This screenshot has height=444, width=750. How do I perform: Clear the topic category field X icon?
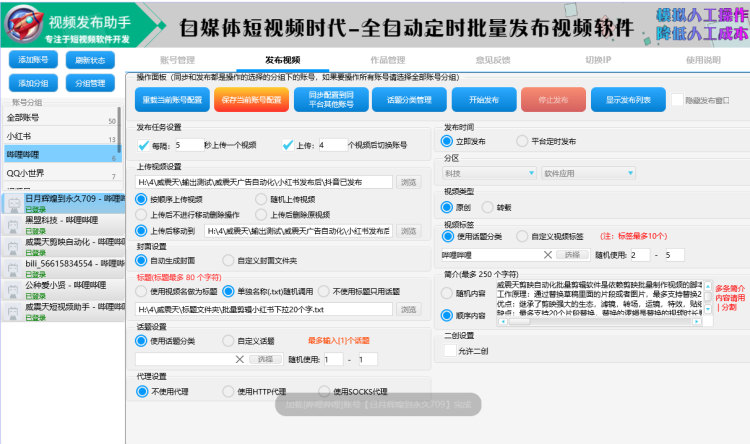240,359
